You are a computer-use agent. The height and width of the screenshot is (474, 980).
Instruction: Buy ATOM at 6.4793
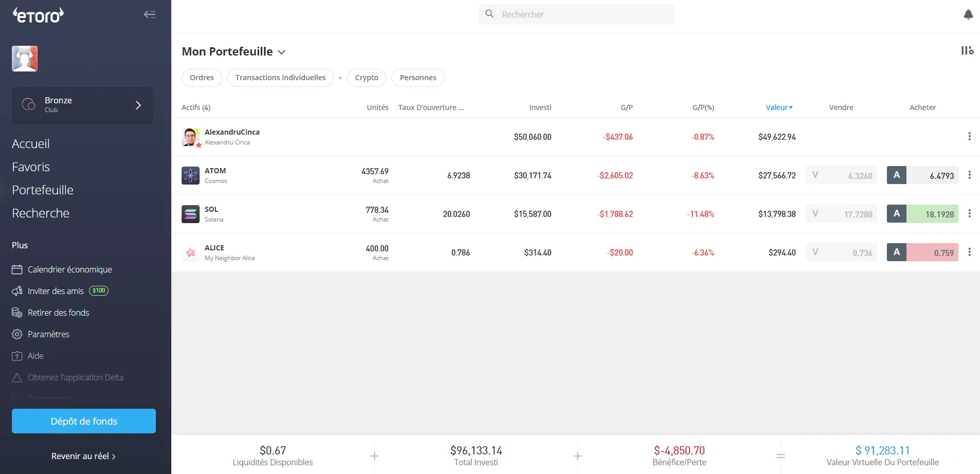click(922, 175)
